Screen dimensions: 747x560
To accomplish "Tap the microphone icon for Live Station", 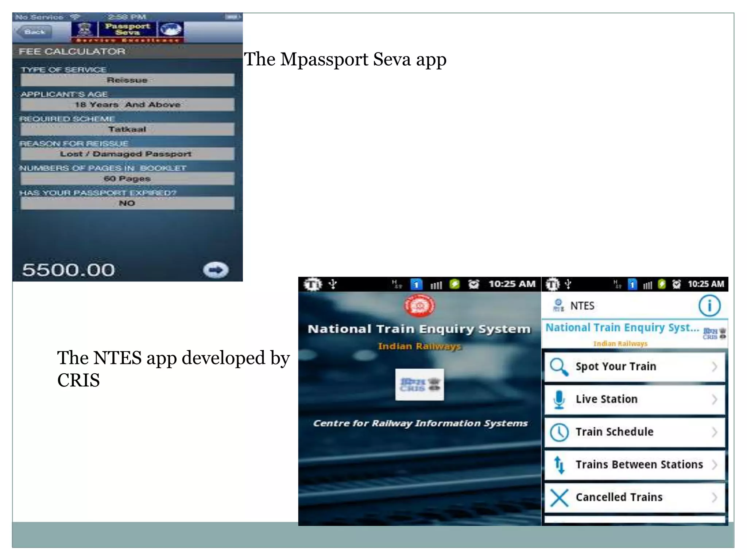I will pos(559,400).
